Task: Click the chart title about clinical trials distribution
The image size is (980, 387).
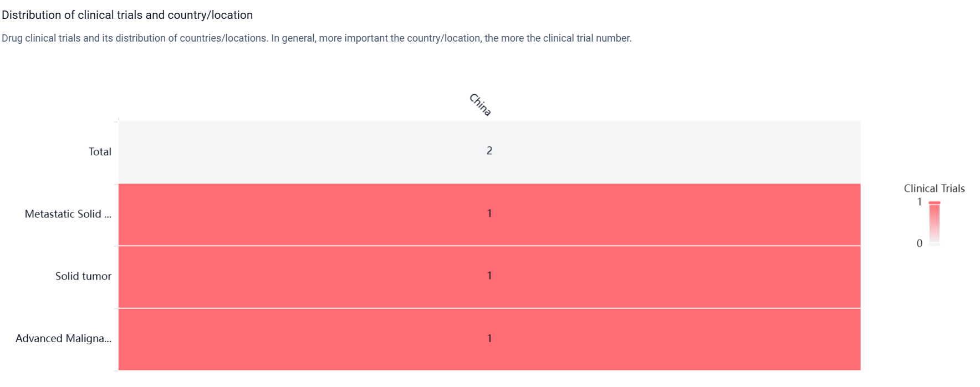Action: 127,15
